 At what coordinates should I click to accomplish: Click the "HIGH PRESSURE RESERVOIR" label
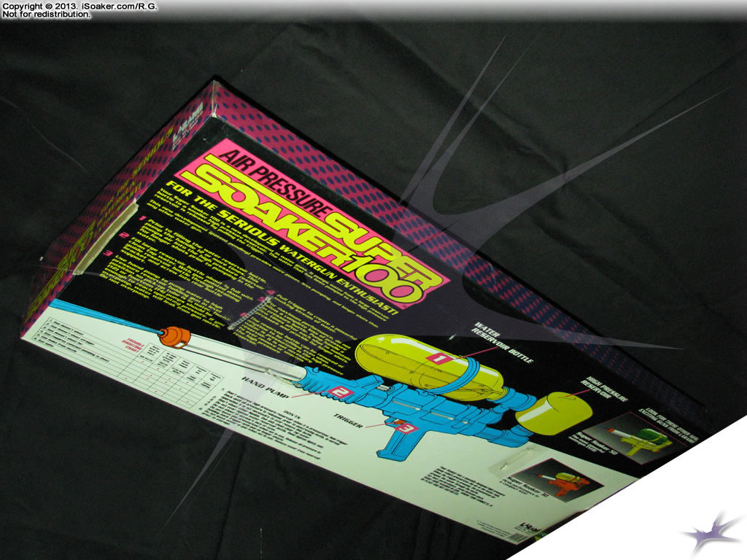click(x=605, y=389)
